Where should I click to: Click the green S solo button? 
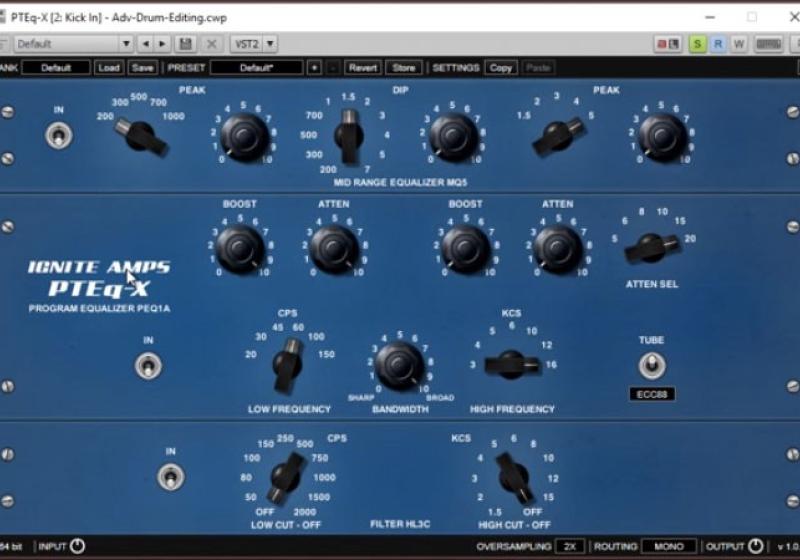pyautogui.click(x=697, y=44)
